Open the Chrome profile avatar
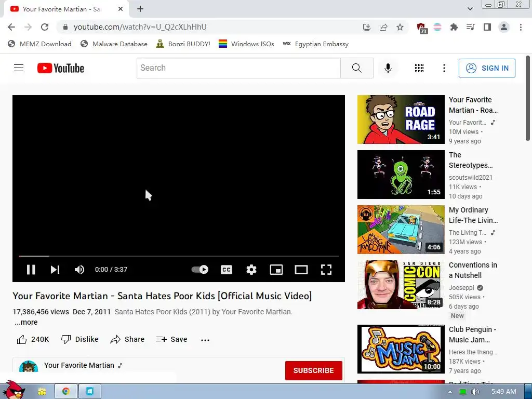Image resolution: width=532 pixels, height=399 pixels. [x=504, y=27]
